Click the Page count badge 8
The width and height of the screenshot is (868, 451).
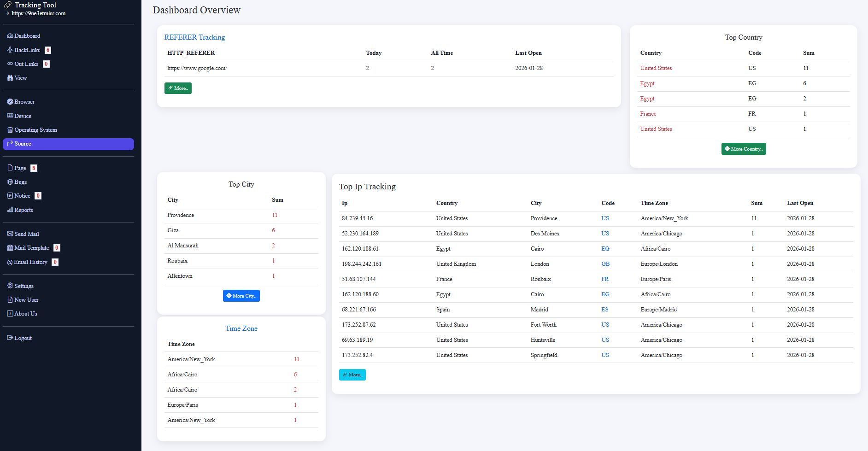[34, 168]
